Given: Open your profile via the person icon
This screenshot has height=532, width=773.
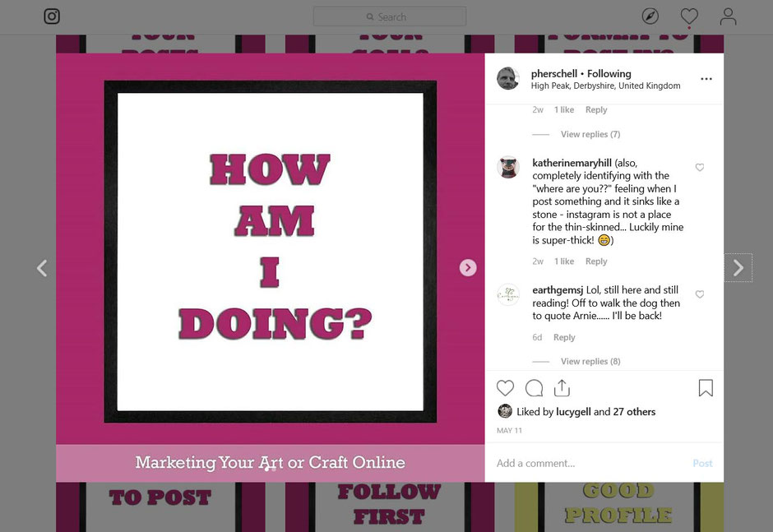Looking at the screenshot, I should [728, 16].
